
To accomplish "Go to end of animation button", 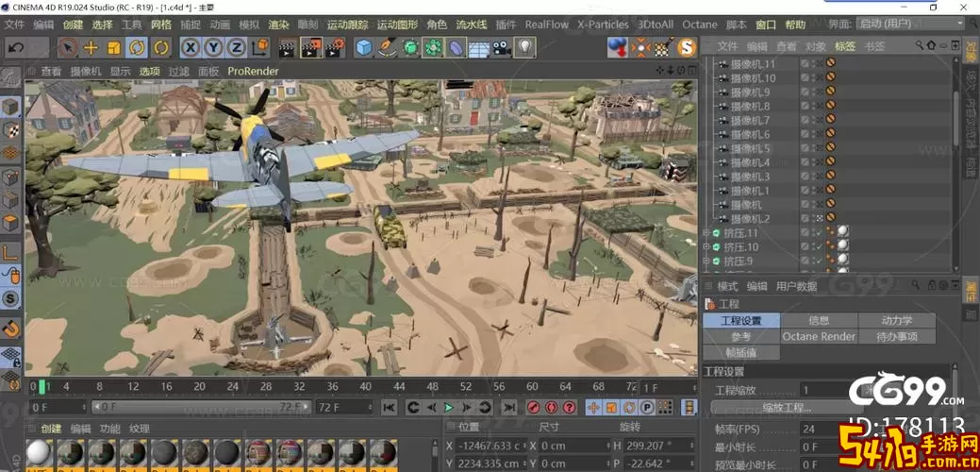I will click(x=510, y=408).
